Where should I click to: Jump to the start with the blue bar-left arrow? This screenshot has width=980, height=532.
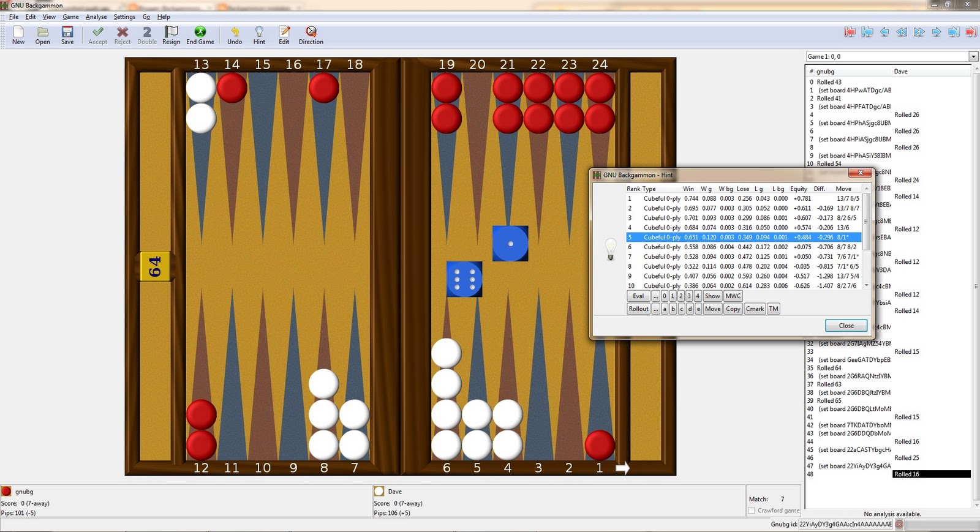coord(867,32)
